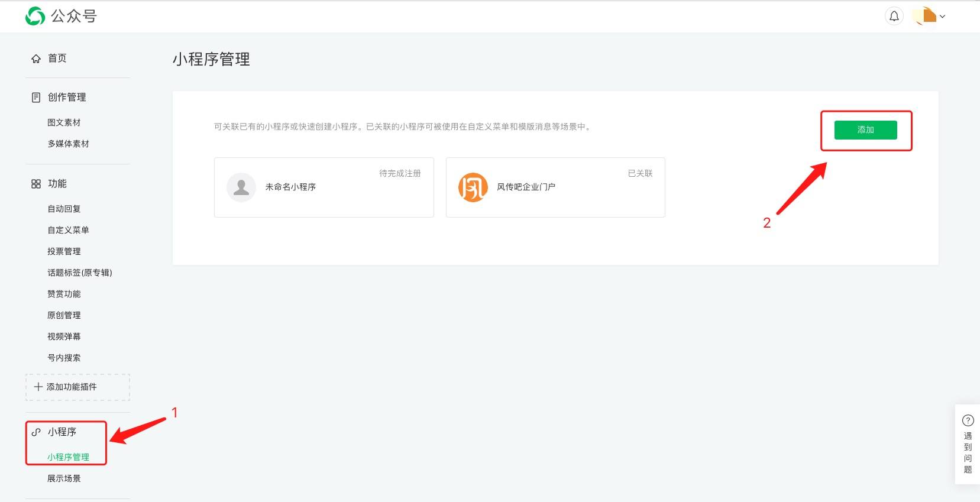Open 投票管理 page
980x502 pixels.
click(x=64, y=251)
